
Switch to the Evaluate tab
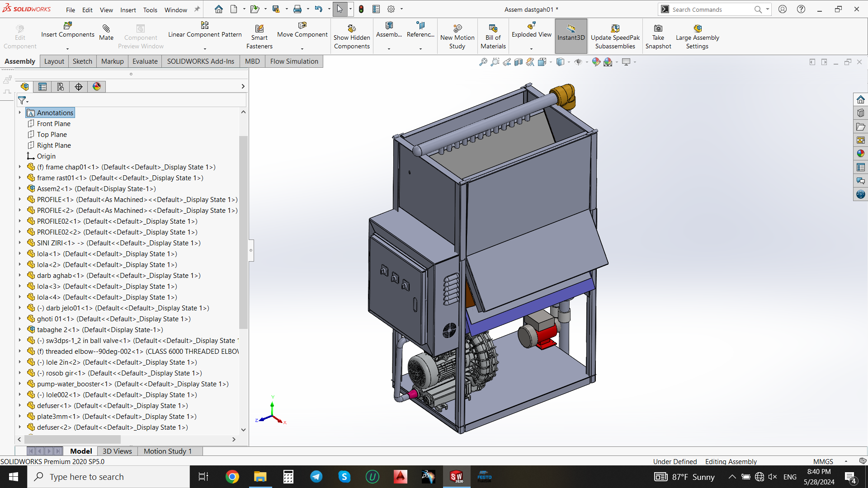pos(145,61)
